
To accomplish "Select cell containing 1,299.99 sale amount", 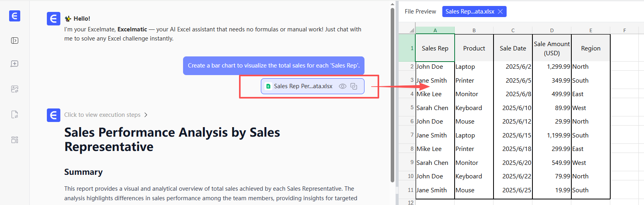I will [x=551, y=67].
